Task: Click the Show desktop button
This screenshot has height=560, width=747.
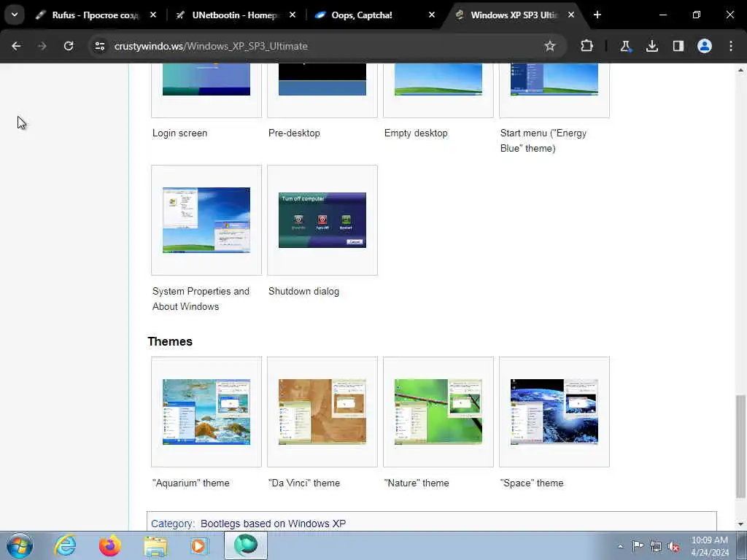Action: tap(742, 545)
